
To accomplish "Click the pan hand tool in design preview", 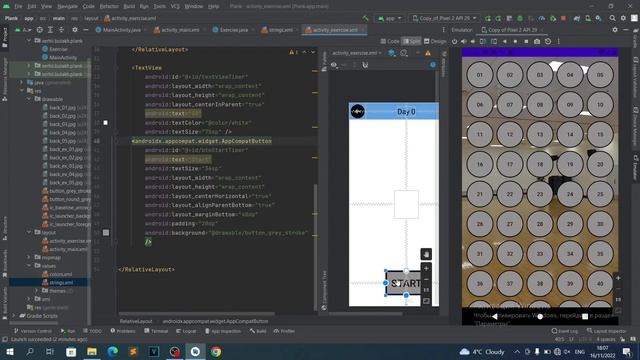I will pos(426,254).
